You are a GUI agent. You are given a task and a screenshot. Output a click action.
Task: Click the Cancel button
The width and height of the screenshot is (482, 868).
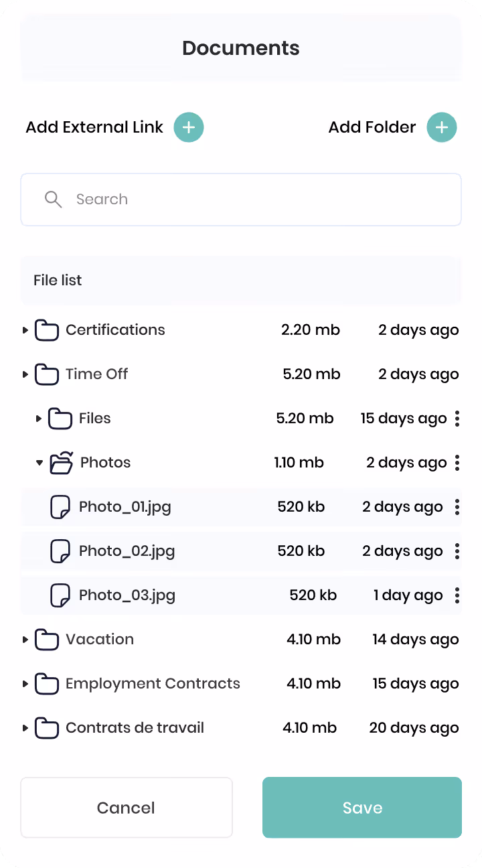[x=127, y=808]
